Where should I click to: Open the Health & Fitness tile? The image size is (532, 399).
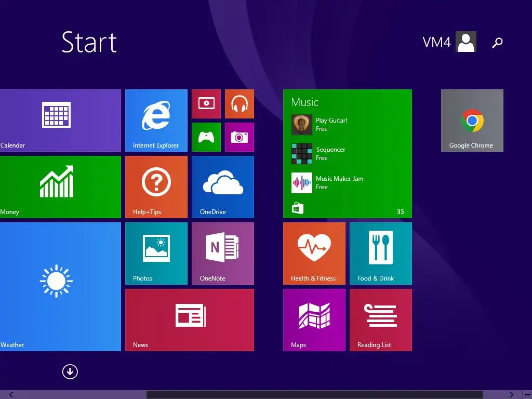(x=314, y=254)
